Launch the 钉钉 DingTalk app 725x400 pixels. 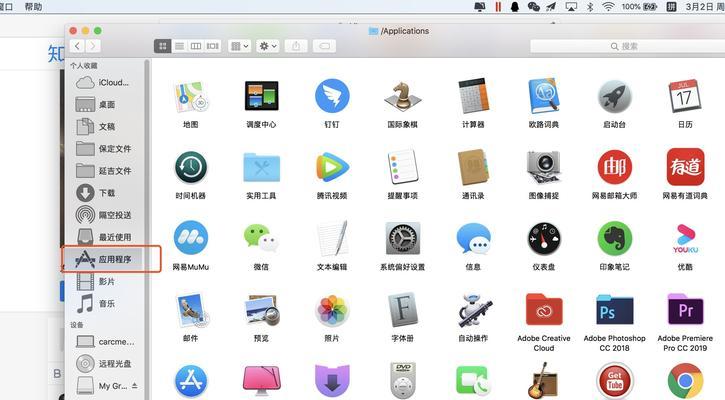(332, 97)
